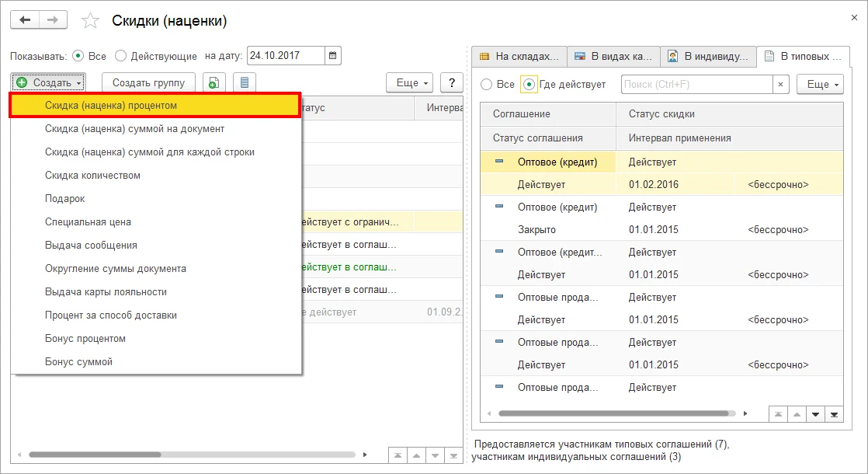Click right table horizontal scrollbar thumb
Screen dimensions: 868x474
tap(613, 413)
